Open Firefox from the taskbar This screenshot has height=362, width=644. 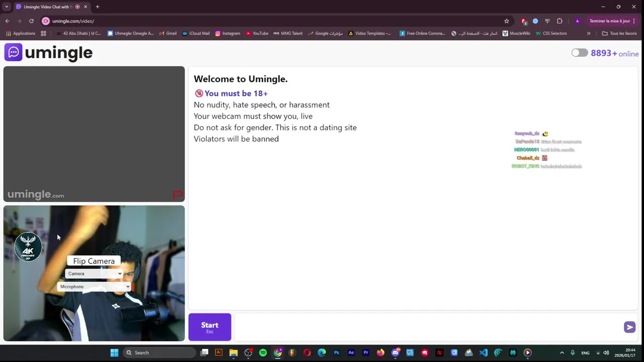(381, 352)
